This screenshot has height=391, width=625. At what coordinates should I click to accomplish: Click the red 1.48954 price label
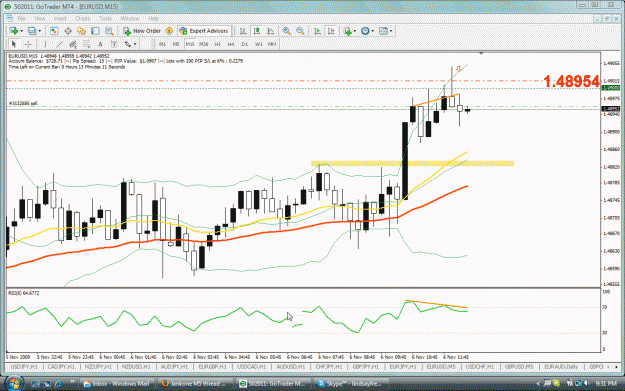(x=571, y=81)
